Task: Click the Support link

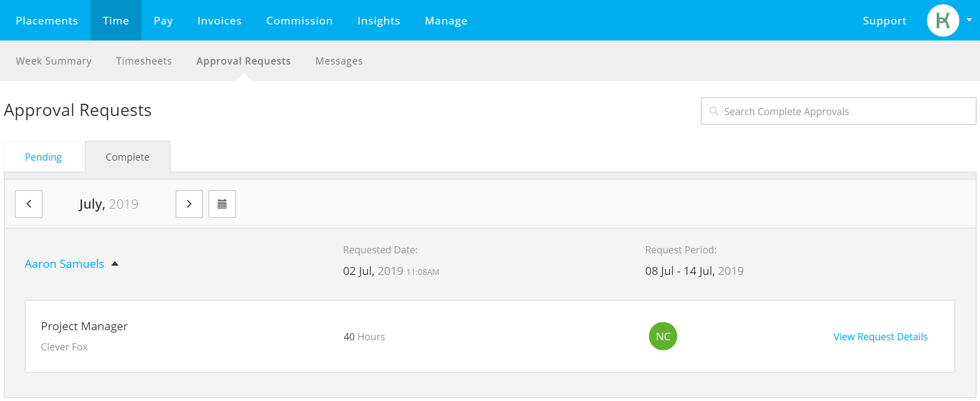Action: (x=884, y=21)
